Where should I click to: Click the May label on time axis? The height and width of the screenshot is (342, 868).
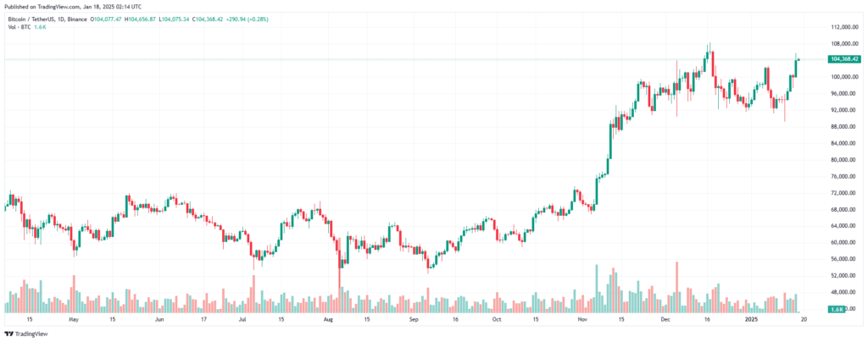(x=73, y=320)
